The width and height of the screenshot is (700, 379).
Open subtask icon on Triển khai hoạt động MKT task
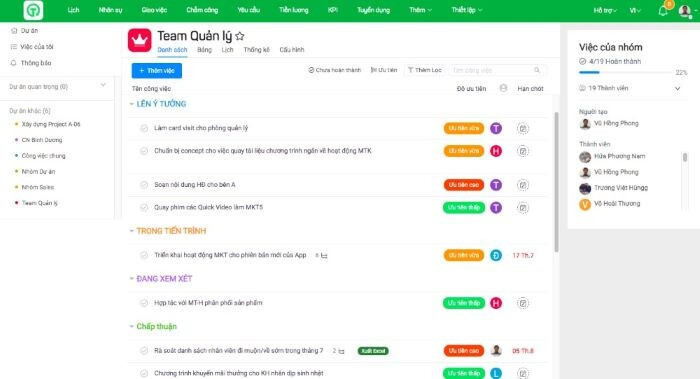[x=324, y=255]
